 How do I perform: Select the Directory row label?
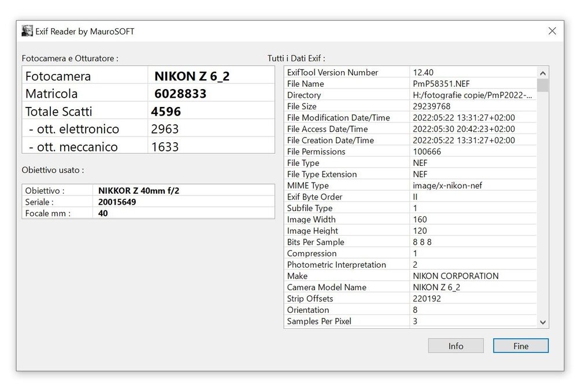click(304, 95)
